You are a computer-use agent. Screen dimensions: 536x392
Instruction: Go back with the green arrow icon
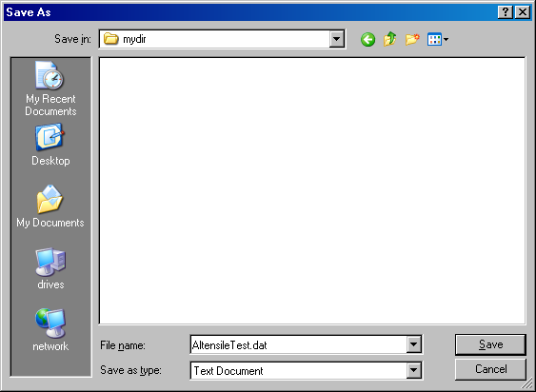pos(367,40)
